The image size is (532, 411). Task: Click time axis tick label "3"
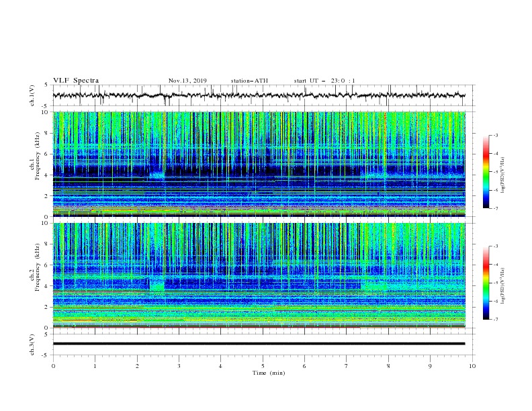[x=179, y=366]
